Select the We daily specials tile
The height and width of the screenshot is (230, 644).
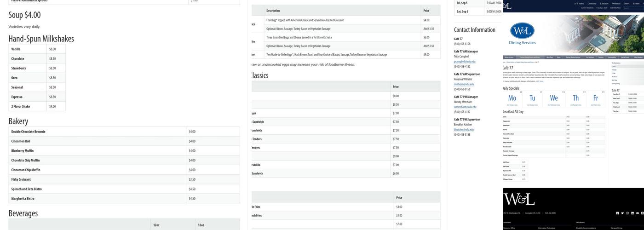(554, 98)
